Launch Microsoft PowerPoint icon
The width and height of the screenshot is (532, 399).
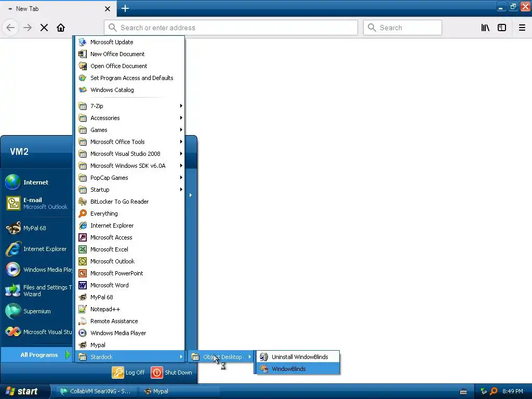(x=83, y=273)
